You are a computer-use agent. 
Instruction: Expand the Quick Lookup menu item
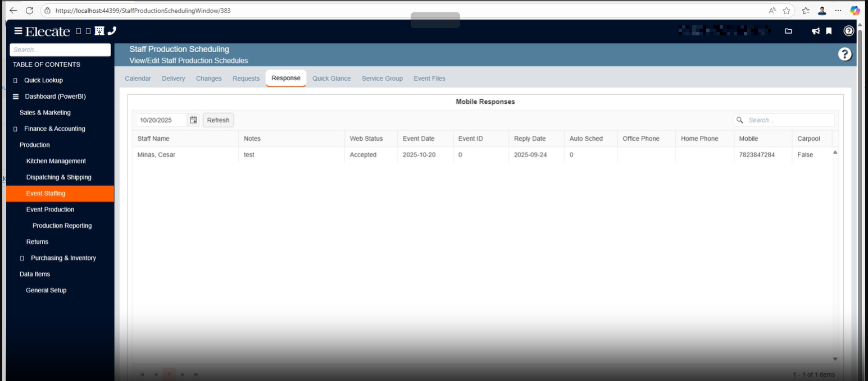coord(43,80)
